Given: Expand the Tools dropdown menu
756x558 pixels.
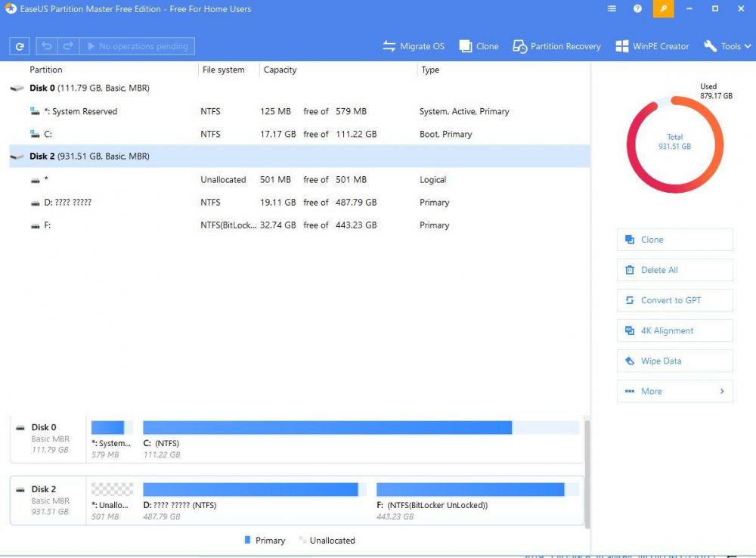Looking at the screenshot, I should click(727, 46).
